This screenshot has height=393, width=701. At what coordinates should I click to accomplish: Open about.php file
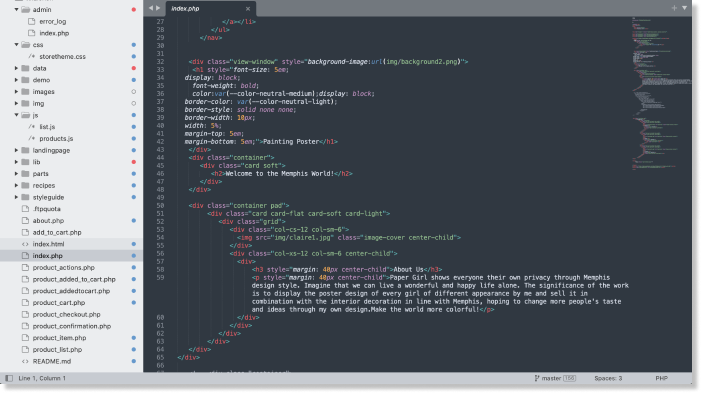(x=48, y=220)
